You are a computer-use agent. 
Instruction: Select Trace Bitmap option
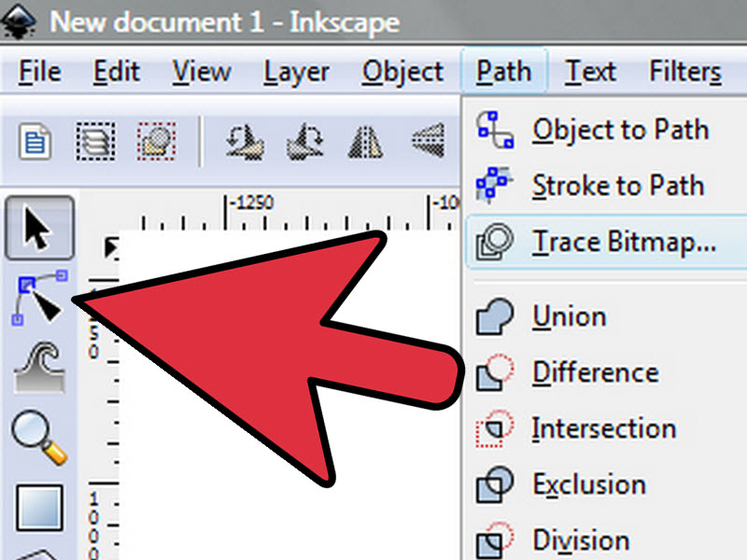click(606, 242)
